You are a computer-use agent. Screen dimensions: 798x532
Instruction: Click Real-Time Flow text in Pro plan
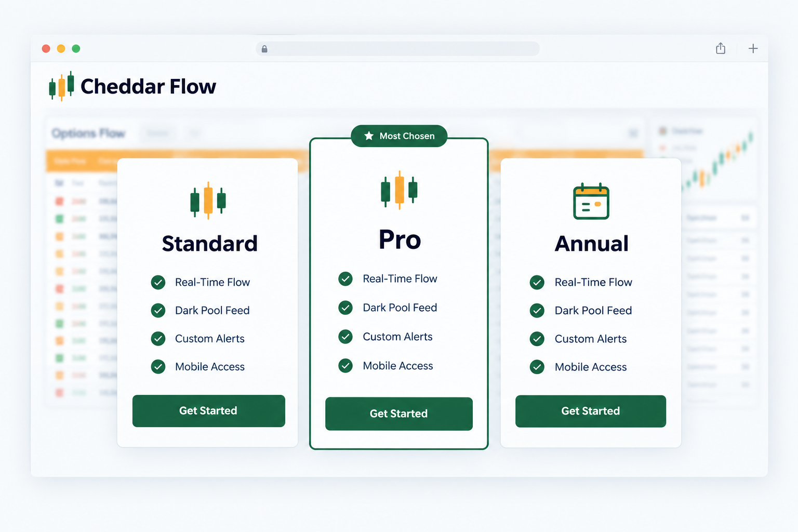click(x=400, y=278)
